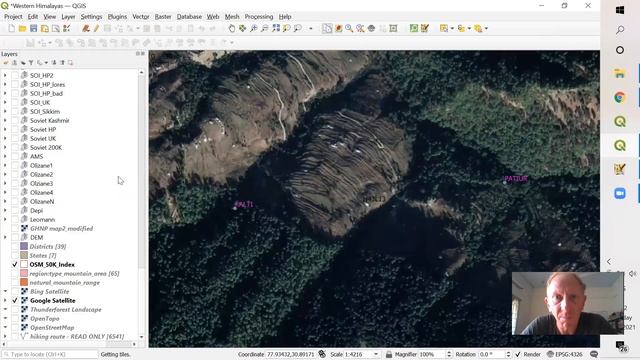
Task: Uncheck the OSM_50K_Index layer
Action: pos(15,264)
